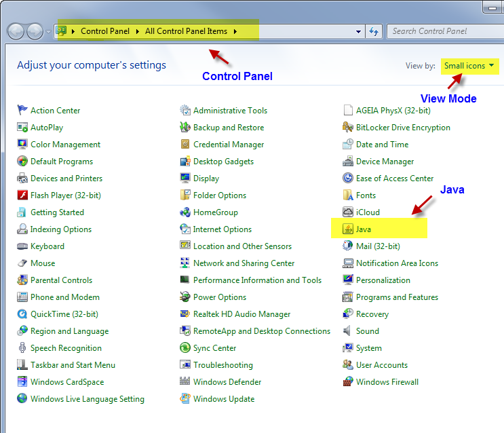
Task: Open the Fonts folder icon
Action: pos(348,195)
